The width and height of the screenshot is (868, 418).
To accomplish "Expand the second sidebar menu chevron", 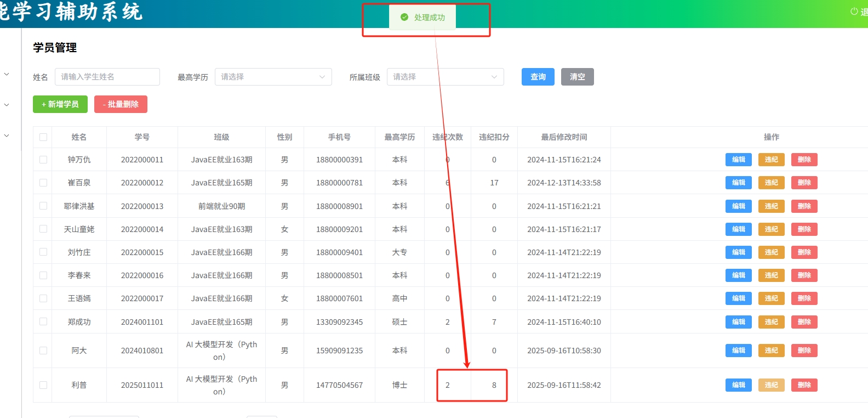I will 7,105.
